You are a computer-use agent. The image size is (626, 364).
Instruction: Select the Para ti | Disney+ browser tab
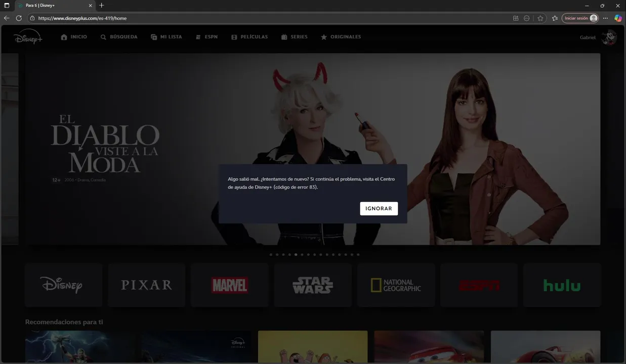coord(55,6)
